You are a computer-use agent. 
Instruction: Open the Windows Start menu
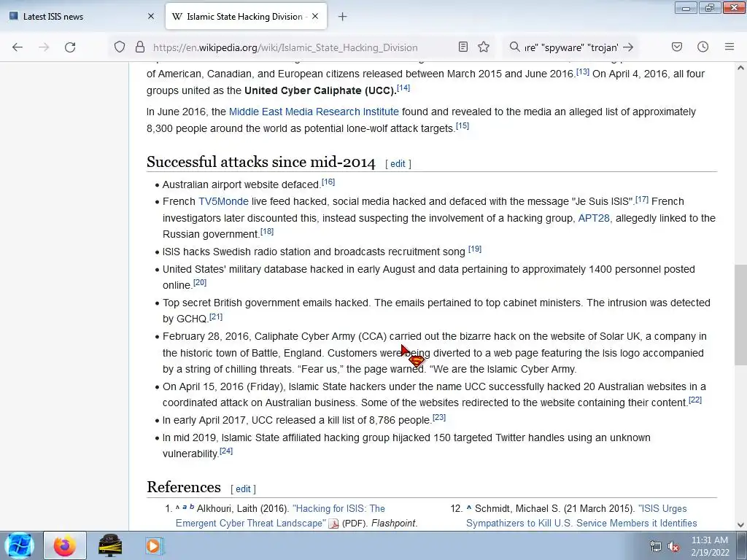click(19, 545)
